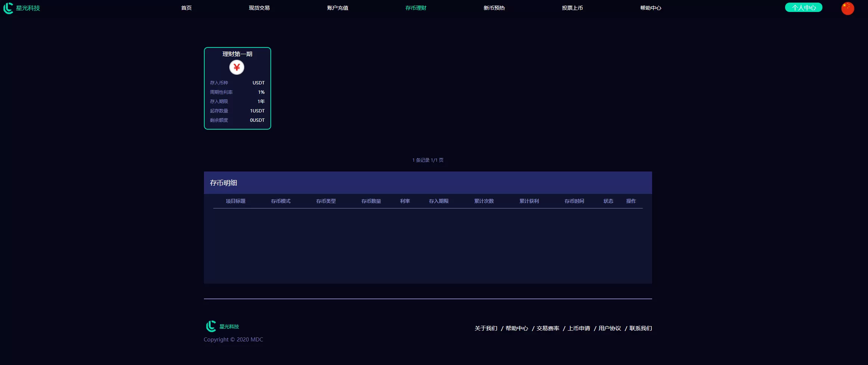Click the 关于我们 footer link
The height and width of the screenshot is (365, 868).
point(486,328)
